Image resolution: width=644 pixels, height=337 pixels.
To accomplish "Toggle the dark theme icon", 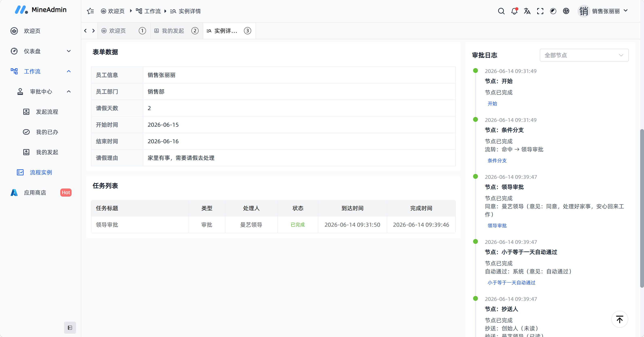I will pos(553,11).
